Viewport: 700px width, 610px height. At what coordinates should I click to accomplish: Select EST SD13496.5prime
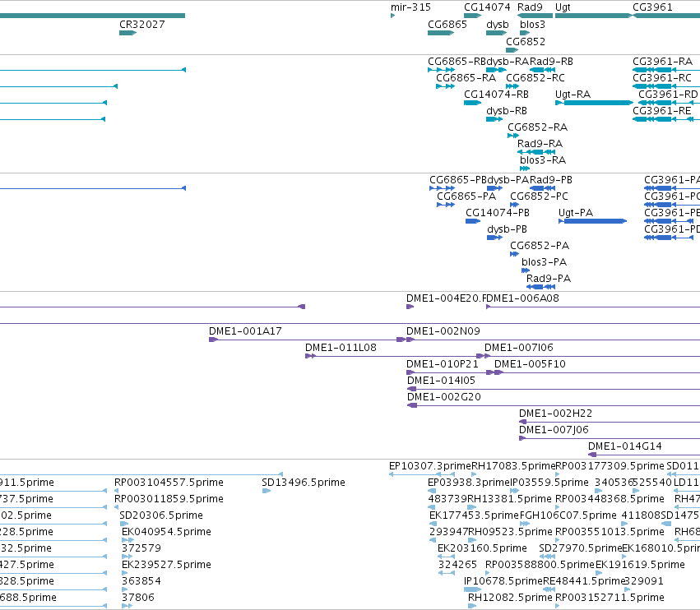click(266, 491)
